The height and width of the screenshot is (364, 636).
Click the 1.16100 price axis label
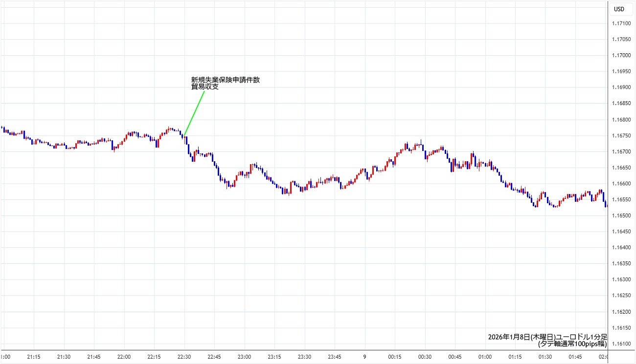(621, 343)
